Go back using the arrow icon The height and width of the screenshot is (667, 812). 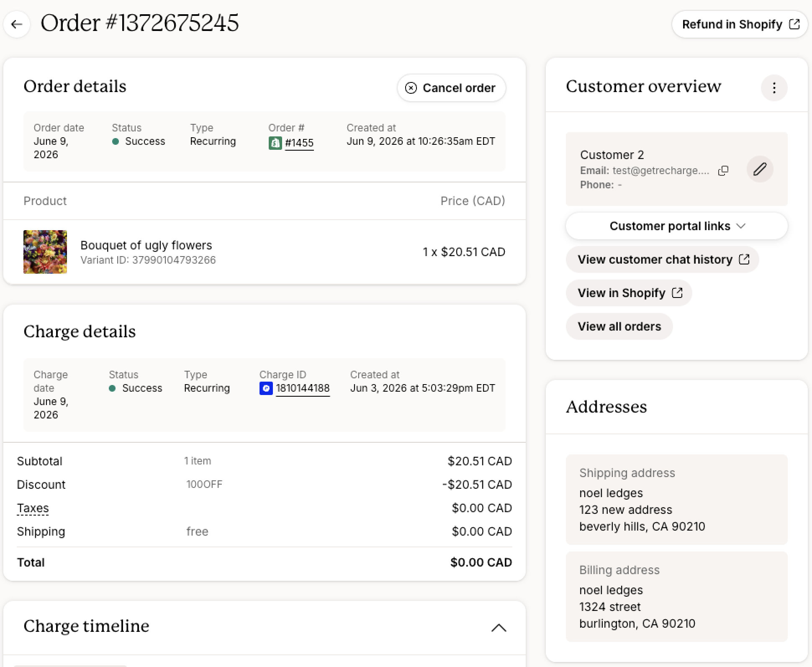coord(17,24)
